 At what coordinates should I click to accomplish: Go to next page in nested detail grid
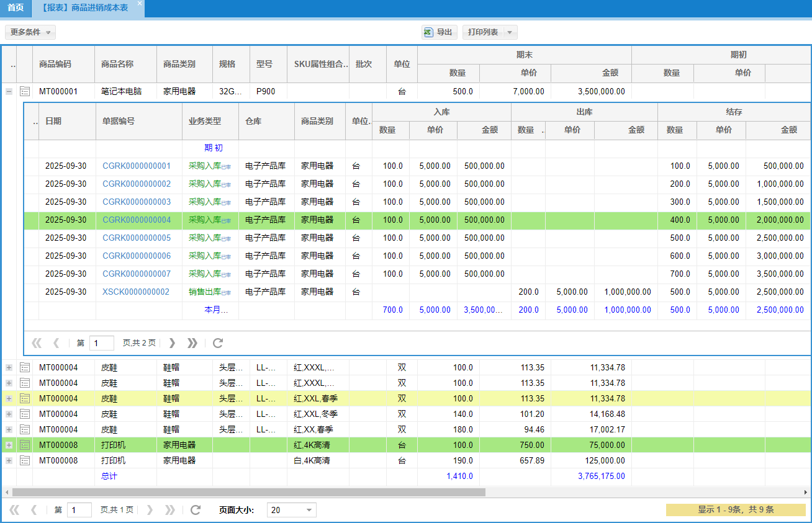pyautogui.click(x=172, y=343)
